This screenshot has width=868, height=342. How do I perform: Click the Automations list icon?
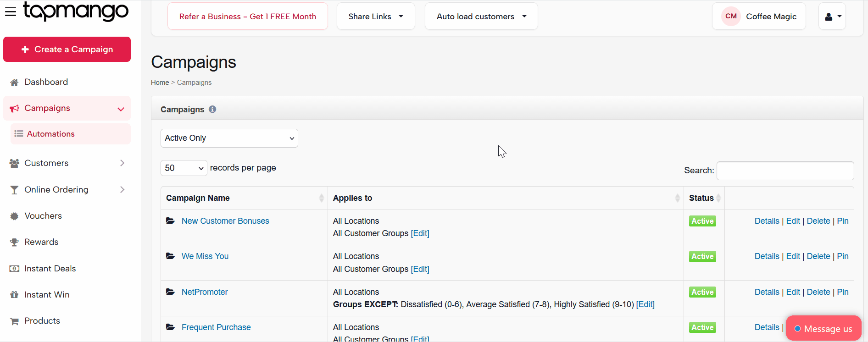click(x=19, y=134)
